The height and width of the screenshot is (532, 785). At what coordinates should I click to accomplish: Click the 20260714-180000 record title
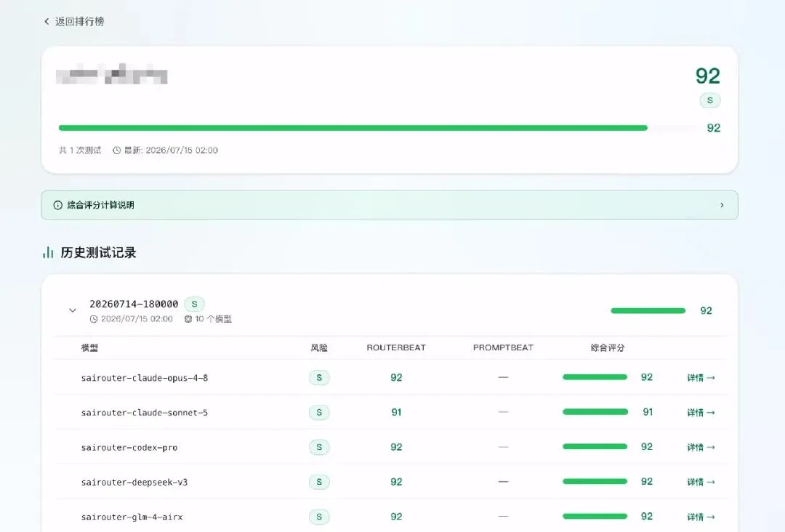(134, 304)
